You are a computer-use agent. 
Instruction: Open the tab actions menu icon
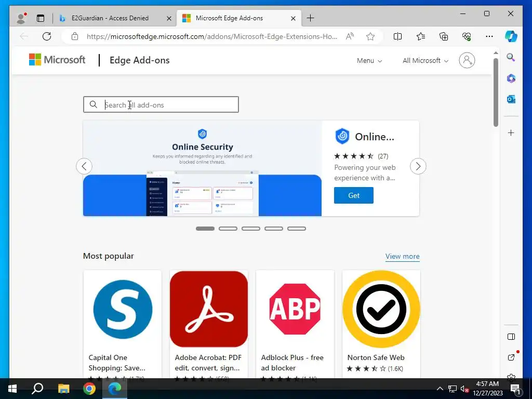41,18
